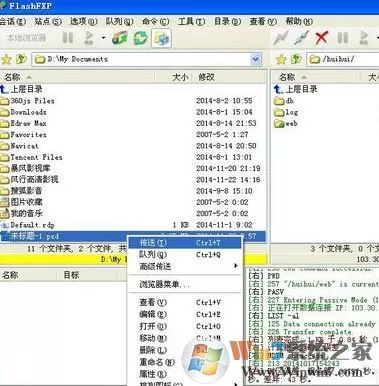Open the 工具 (Tools) menu
Image resolution: width=379 pixels, height=386 pixels.
[191, 22]
